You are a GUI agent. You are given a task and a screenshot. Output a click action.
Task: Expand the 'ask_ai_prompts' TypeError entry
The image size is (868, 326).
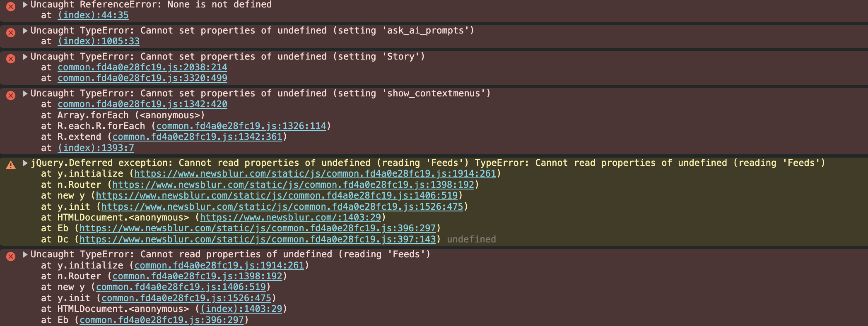(x=25, y=31)
